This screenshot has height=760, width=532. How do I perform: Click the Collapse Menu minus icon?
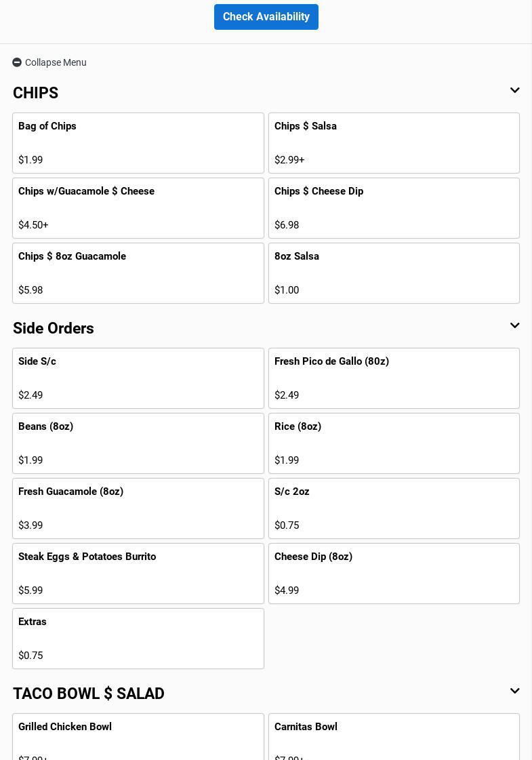(17, 62)
